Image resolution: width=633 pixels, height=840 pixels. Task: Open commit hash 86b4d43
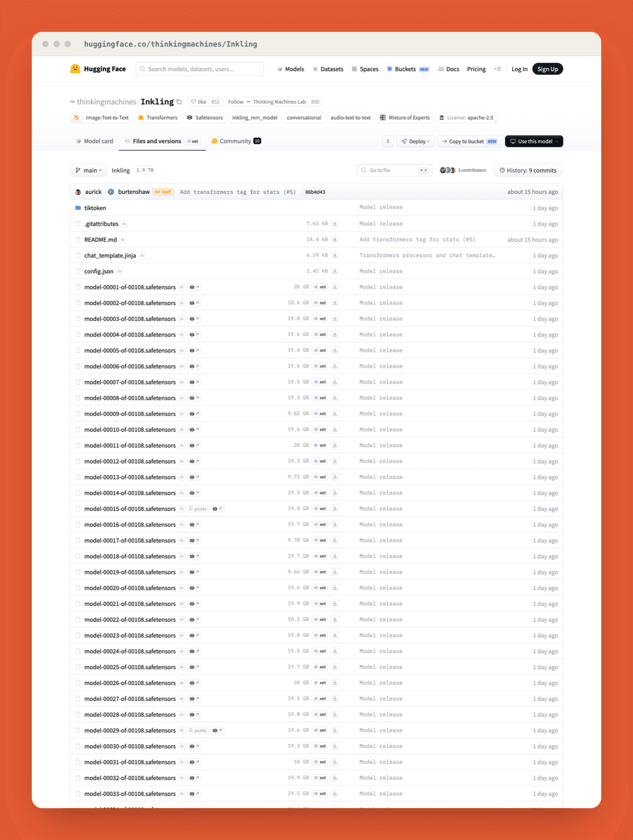(315, 192)
